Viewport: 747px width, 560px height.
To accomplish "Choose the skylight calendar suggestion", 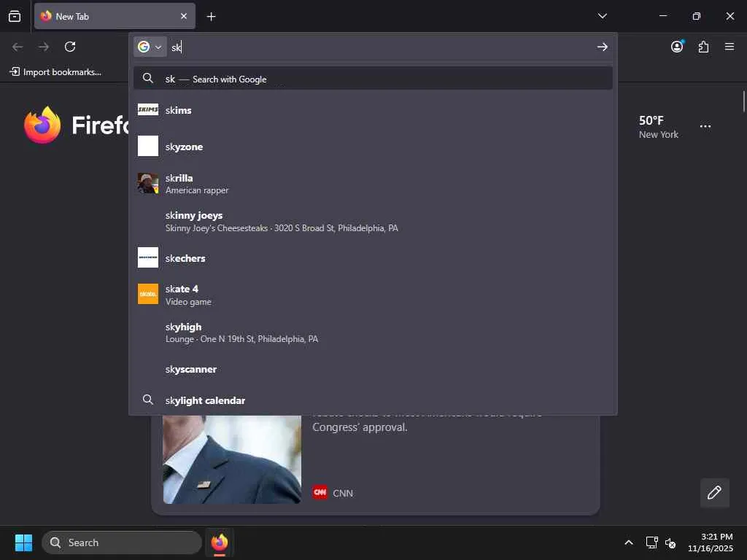I will tap(373, 400).
